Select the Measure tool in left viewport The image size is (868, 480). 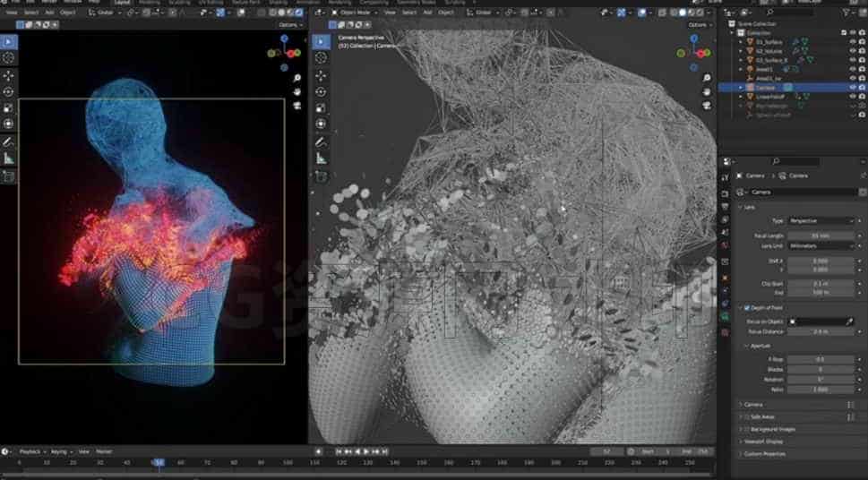point(8,159)
